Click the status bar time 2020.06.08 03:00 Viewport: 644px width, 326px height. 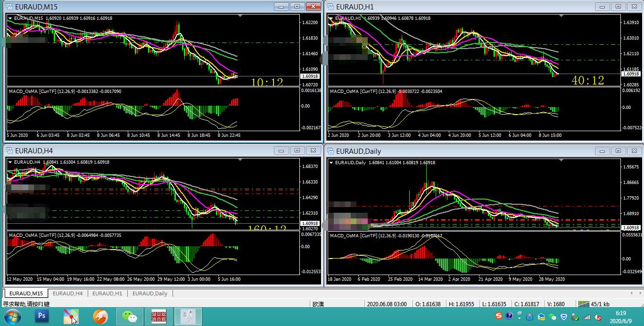point(387,304)
